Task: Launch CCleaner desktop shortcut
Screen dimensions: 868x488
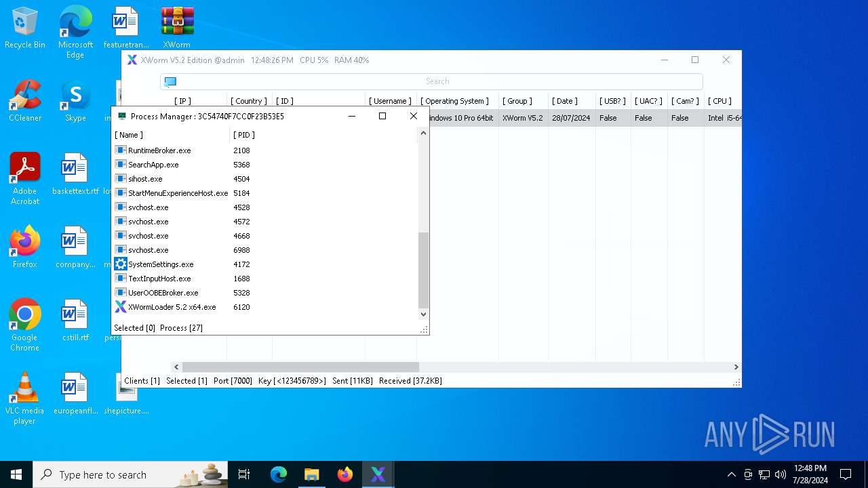Action: click(x=25, y=101)
